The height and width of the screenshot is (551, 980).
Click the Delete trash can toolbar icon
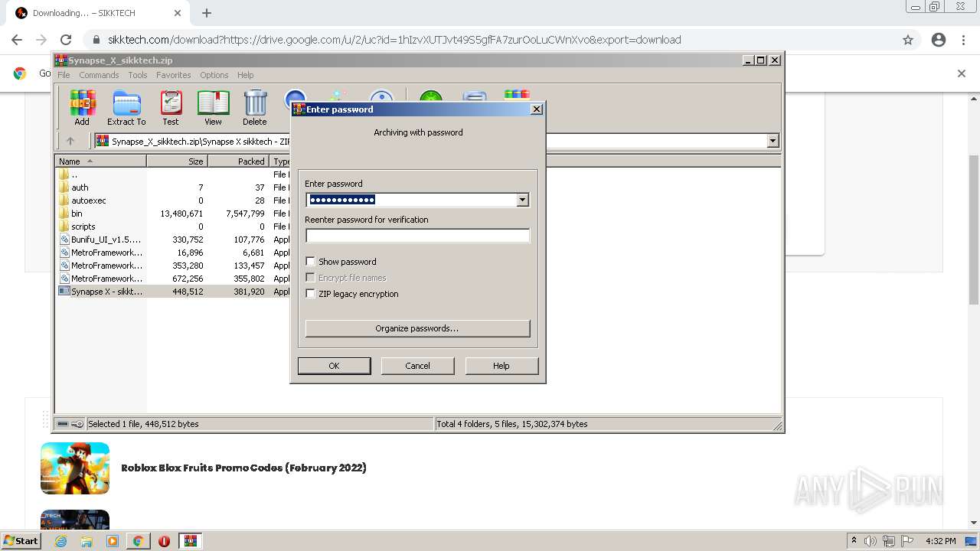coord(255,107)
